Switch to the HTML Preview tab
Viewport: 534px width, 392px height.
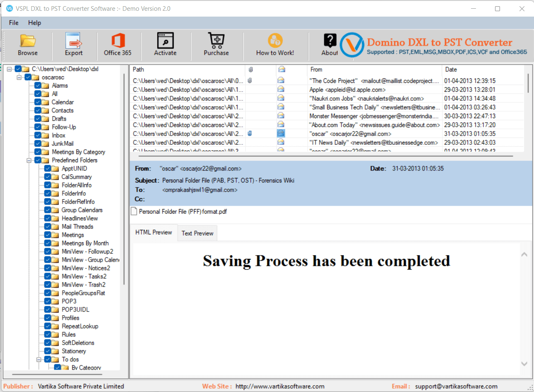tap(154, 232)
